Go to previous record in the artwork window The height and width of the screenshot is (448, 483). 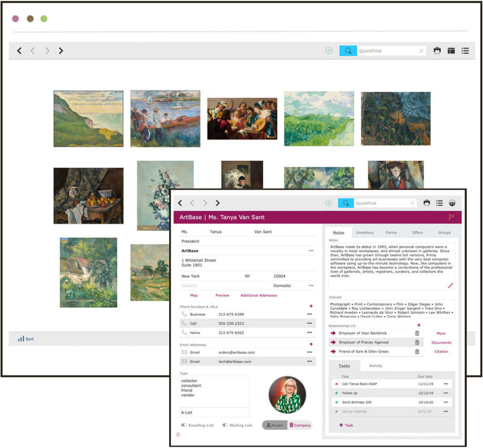click(33, 51)
